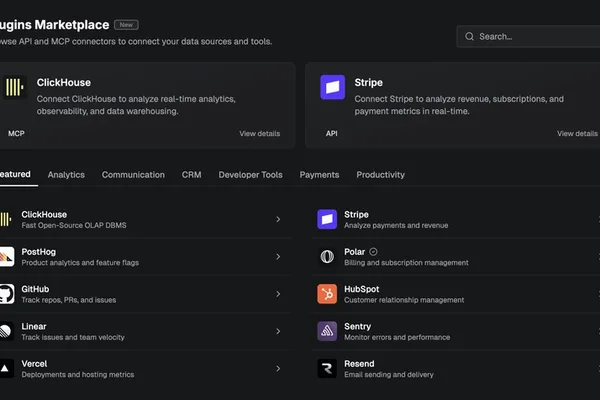600x400 pixels.
Task: Click the Stripe logo in featured card
Action: tap(333, 87)
